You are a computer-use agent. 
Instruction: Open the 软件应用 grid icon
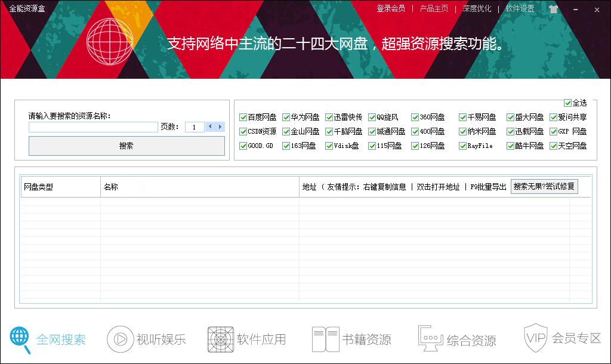(220, 340)
